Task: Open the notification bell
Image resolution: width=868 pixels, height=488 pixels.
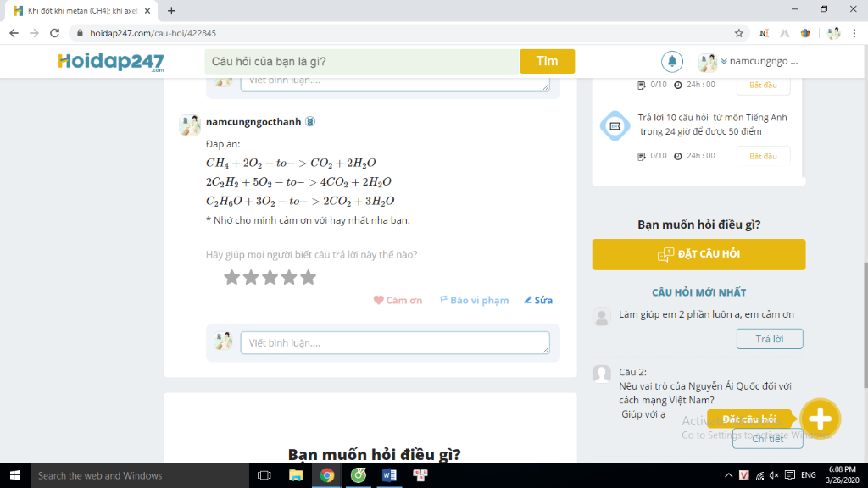Action: coord(672,61)
